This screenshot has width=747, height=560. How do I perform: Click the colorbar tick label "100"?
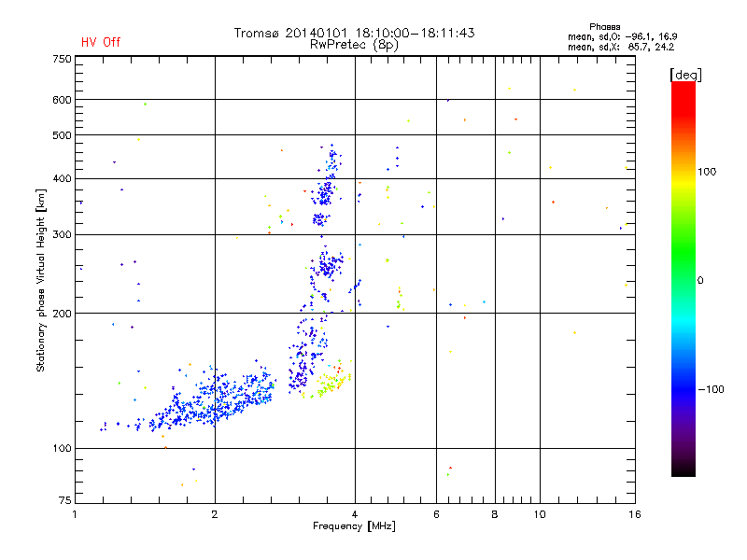click(707, 172)
